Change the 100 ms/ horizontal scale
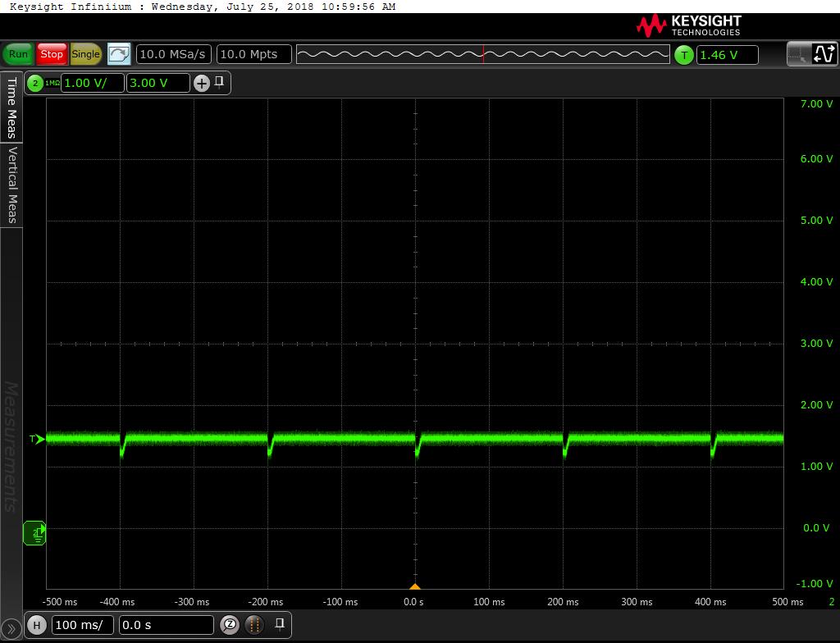Image resolution: width=840 pixels, height=643 pixels. point(83,625)
